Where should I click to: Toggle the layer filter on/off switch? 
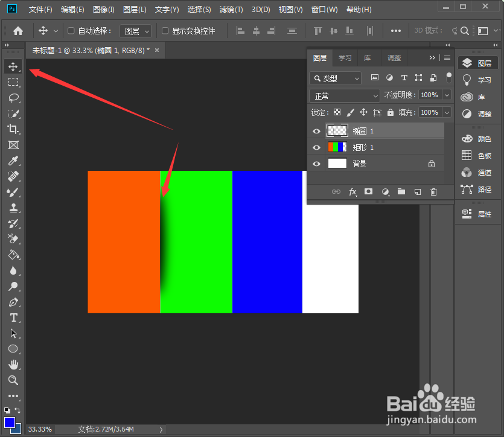tap(448, 77)
